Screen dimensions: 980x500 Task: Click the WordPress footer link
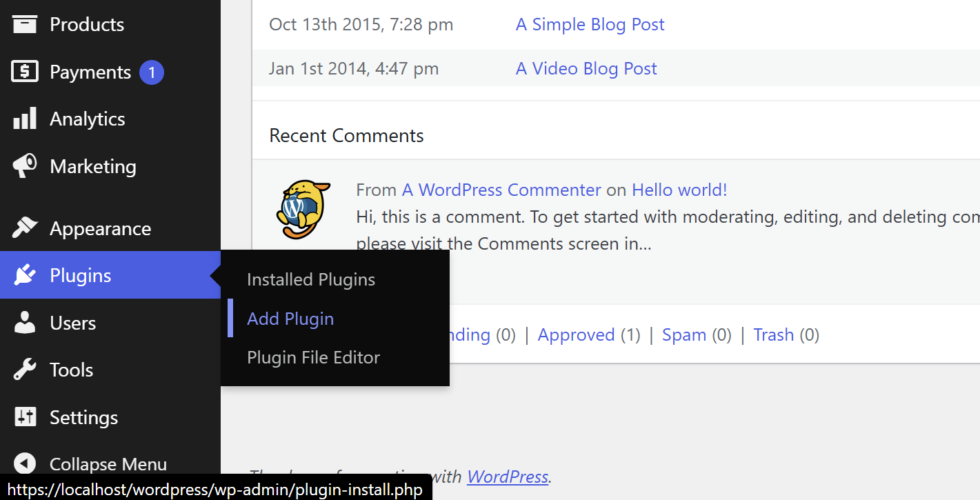click(x=508, y=477)
